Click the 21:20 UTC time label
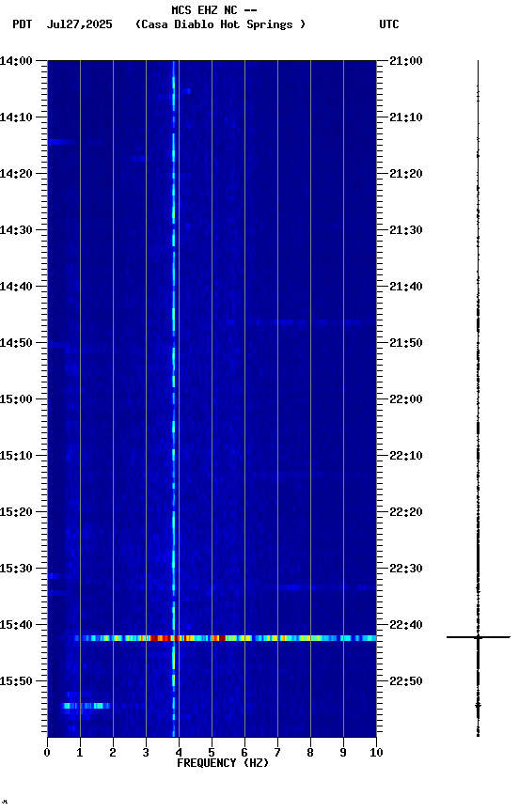The image size is (519, 812). [x=406, y=174]
